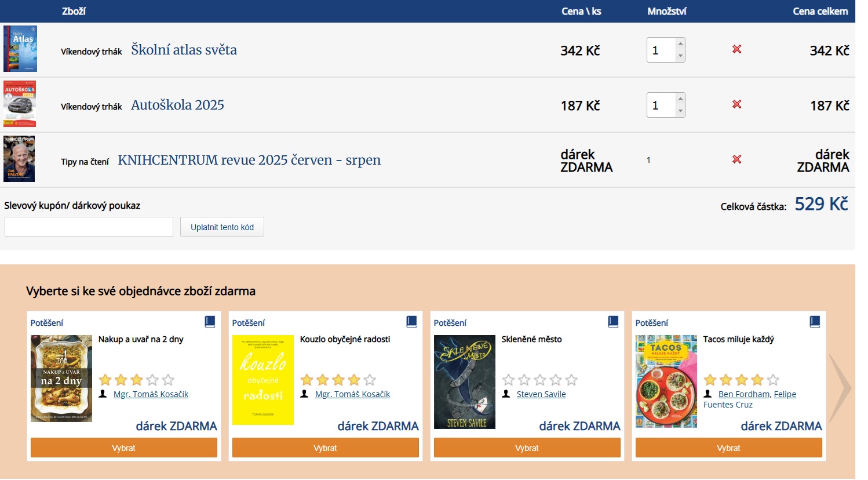Delete KNIHCENTRUM revue gift from cart
868x480 pixels.
click(736, 159)
